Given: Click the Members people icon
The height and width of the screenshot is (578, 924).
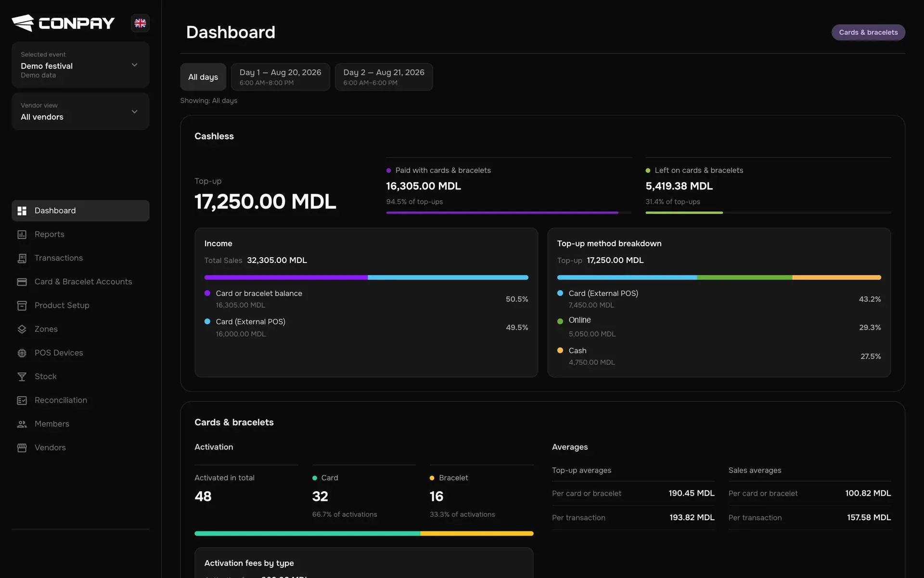Looking at the screenshot, I should tap(22, 424).
